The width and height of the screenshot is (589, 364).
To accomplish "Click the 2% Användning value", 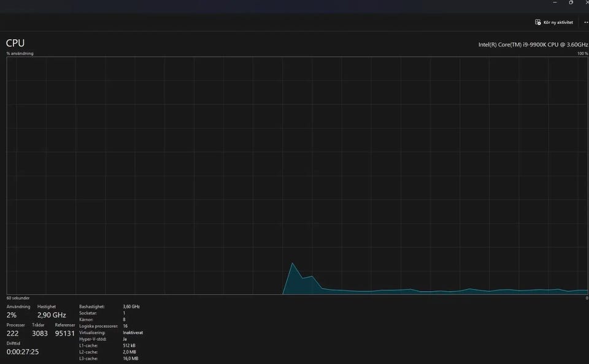I will point(11,315).
